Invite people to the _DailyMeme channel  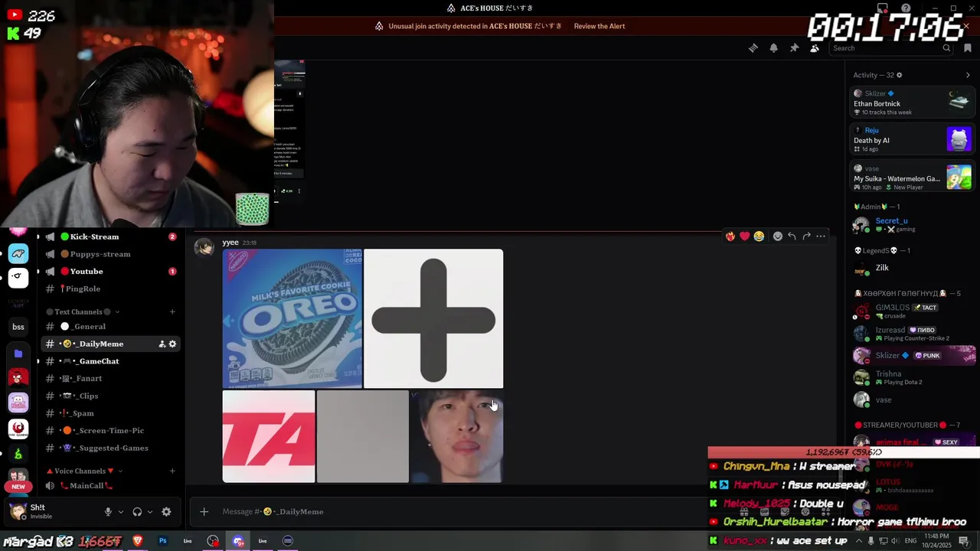[162, 344]
